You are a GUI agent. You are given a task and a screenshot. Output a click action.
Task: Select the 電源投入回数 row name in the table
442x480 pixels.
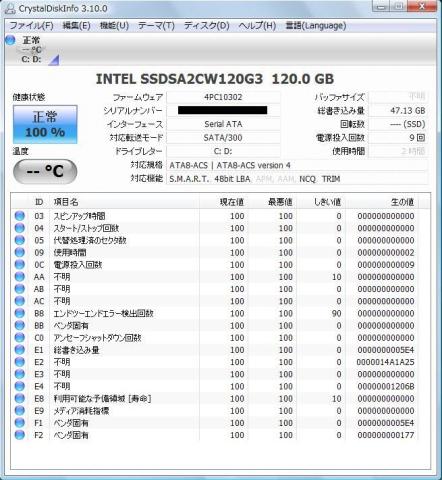78,265
